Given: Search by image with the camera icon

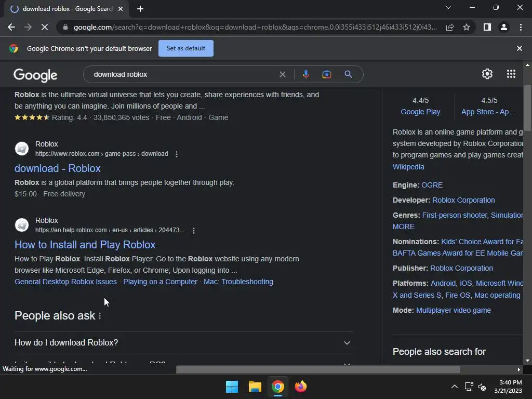Looking at the screenshot, I should (x=327, y=74).
